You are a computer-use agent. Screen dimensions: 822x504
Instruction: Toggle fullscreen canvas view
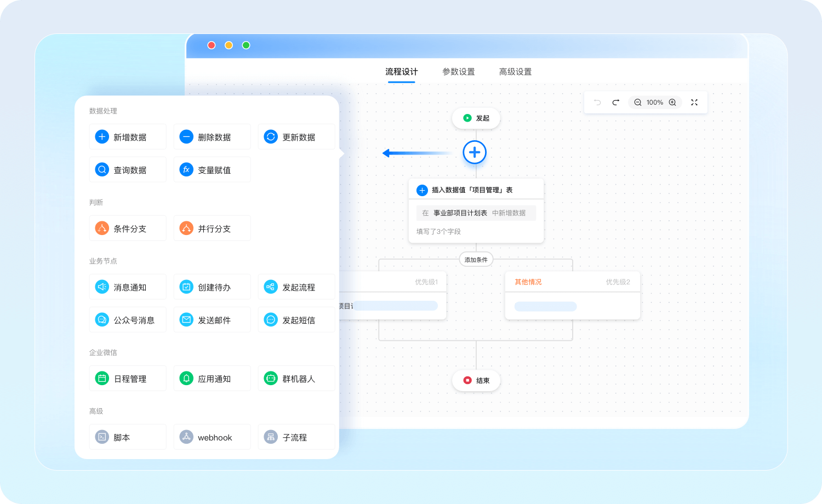pos(694,102)
